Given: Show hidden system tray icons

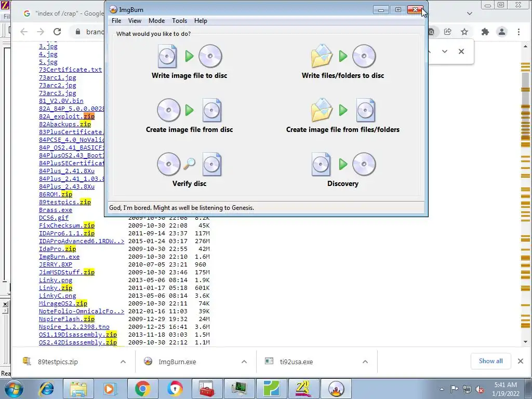Looking at the screenshot, I should tap(442, 389).
